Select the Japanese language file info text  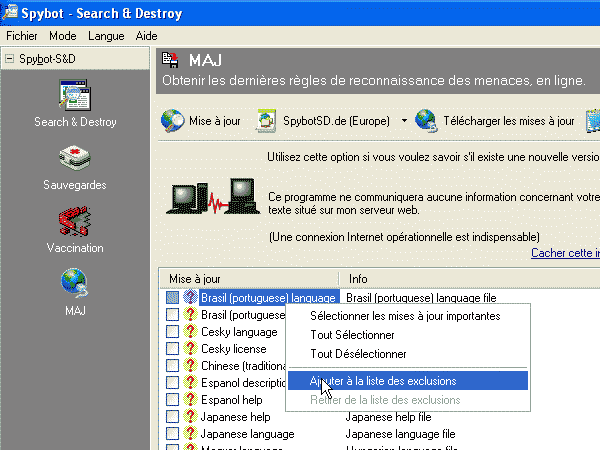[400, 434]
